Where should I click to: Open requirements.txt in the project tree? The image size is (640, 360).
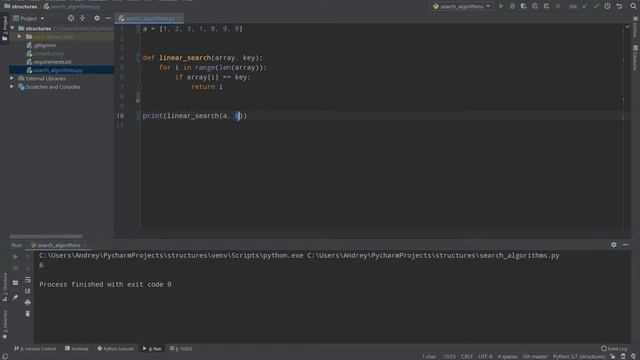pyautogui.click(x=49, y=62)
